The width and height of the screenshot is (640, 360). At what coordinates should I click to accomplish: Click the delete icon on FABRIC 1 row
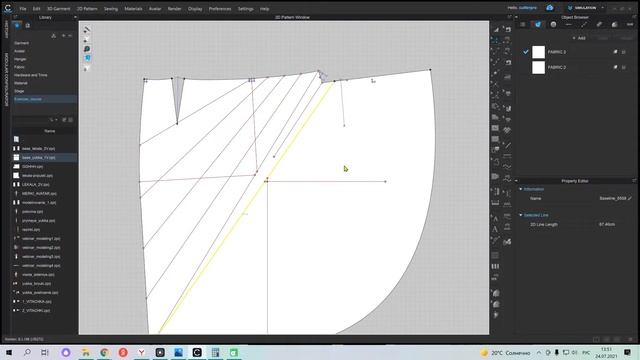click(624, 52)
